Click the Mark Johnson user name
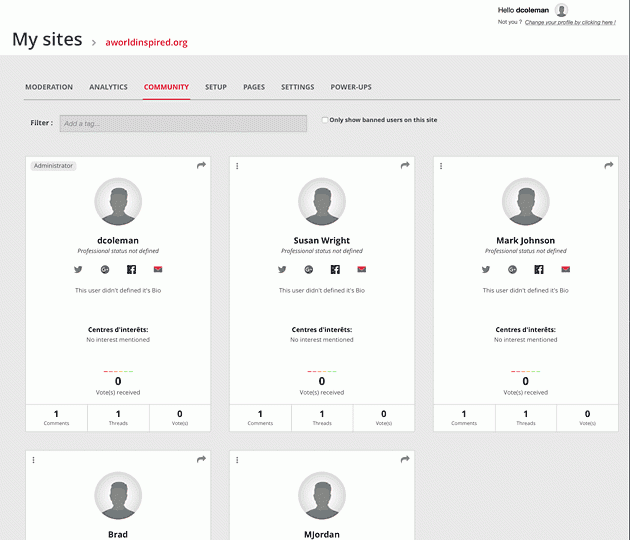Screen dimensions: 630x540 [x=526, y=240]
